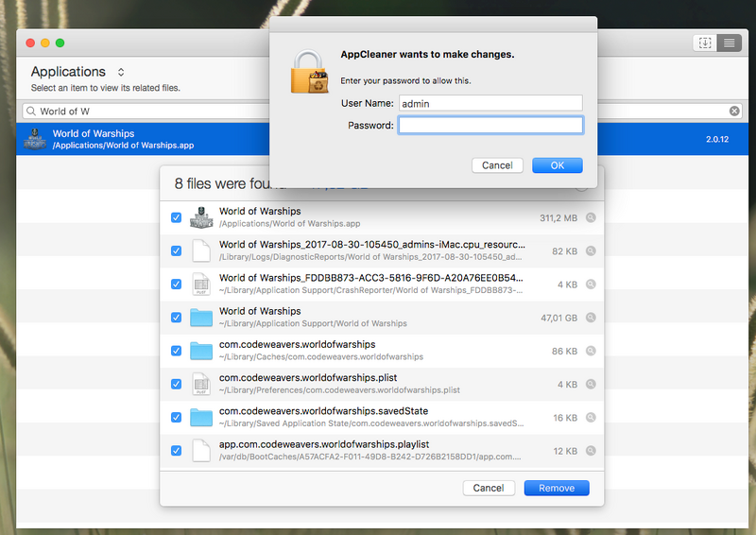Screen dimensions: 756x535
Task: Click the ~/Library/Preferences plist path text
Action: coord(339,389)
